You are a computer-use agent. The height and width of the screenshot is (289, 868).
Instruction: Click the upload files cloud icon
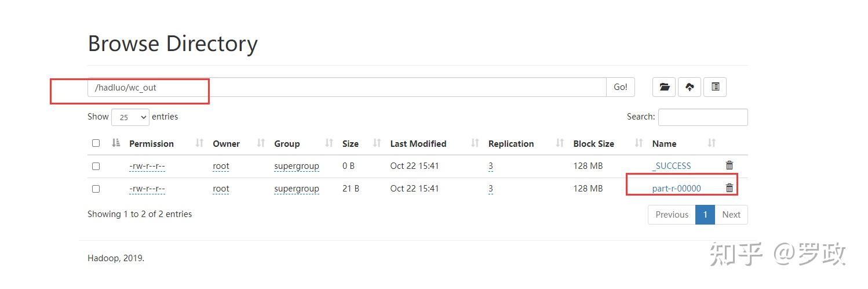click(x=690, y=87)
